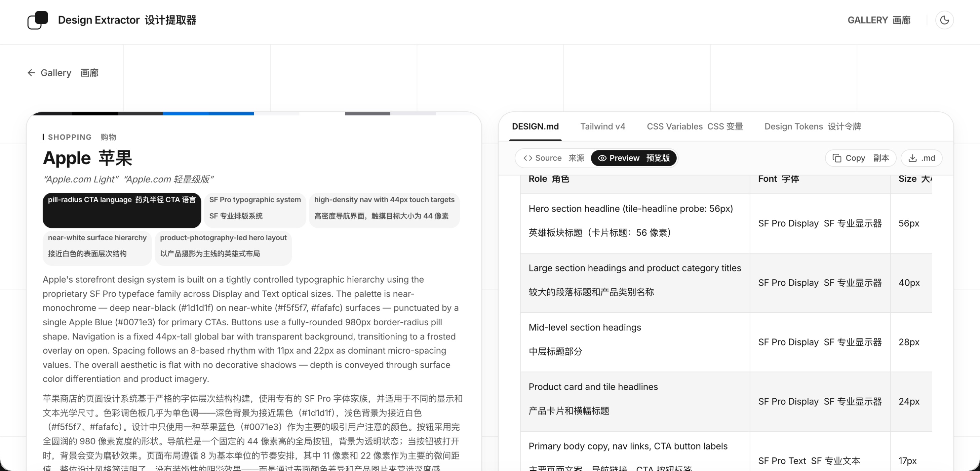The width and height of the screenshot is (980, 471).
Task: Click the Preview eye icon
Action: pyautogui.click(x=602, y=158)
